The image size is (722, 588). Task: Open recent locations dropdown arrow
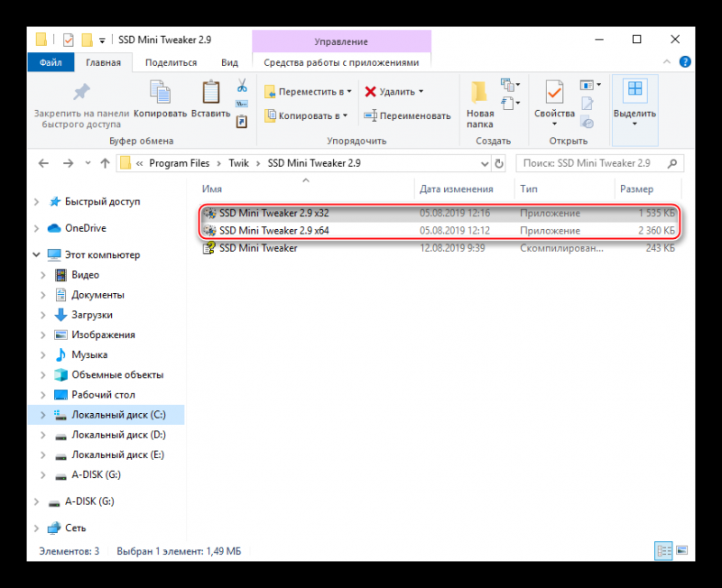[88, 163]
